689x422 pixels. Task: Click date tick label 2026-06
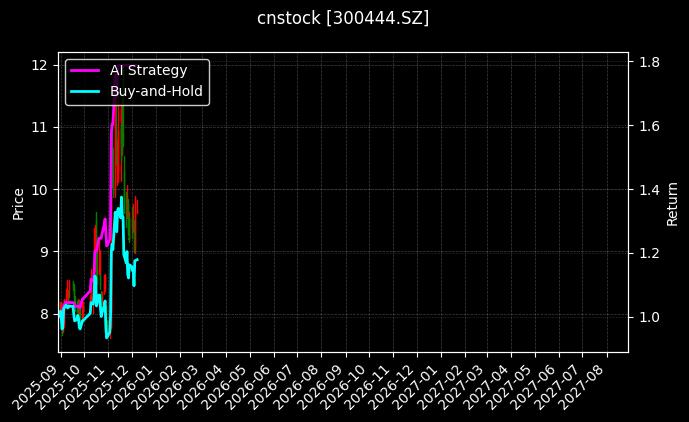point(248,387)
